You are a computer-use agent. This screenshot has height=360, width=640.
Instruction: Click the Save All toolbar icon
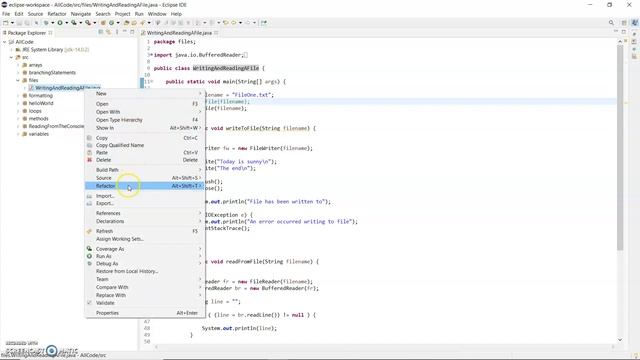click(x=27, y=23)
